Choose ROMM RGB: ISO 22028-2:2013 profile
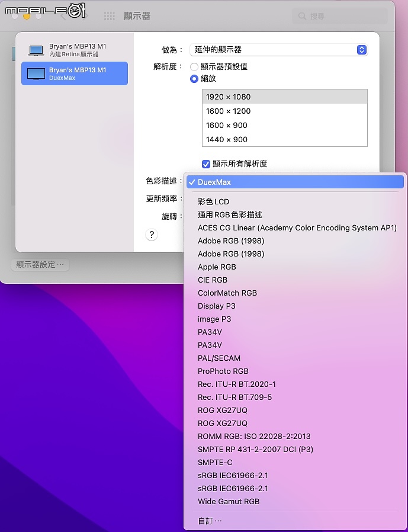This screenshot has width=408, height=532. pos(295,436)
